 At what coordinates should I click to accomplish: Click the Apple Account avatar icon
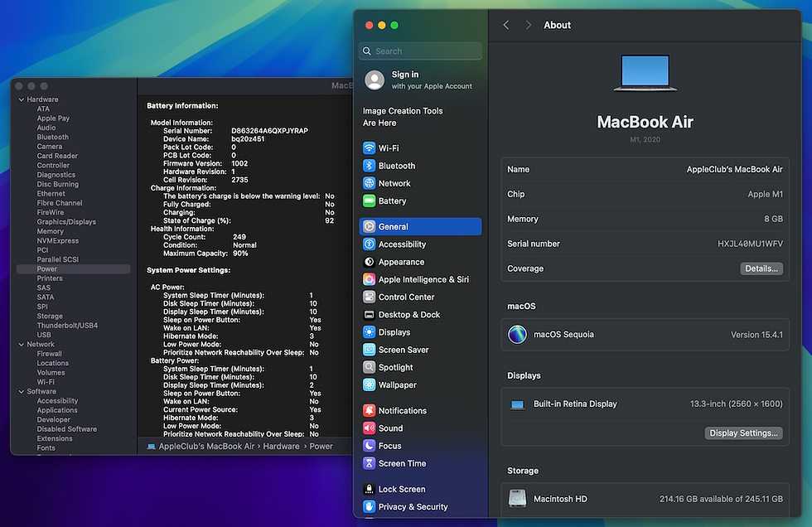point(375,80)
